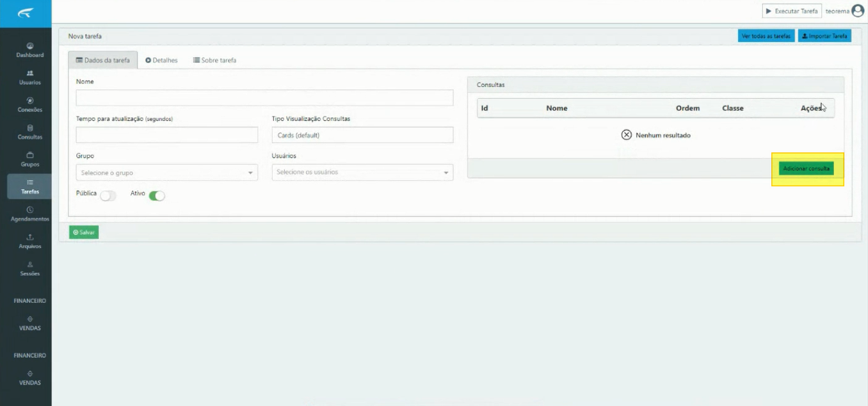Toggle the Ativo switch off
The width and height of the screenshot is (868, 406).
[x=157, y=196]
